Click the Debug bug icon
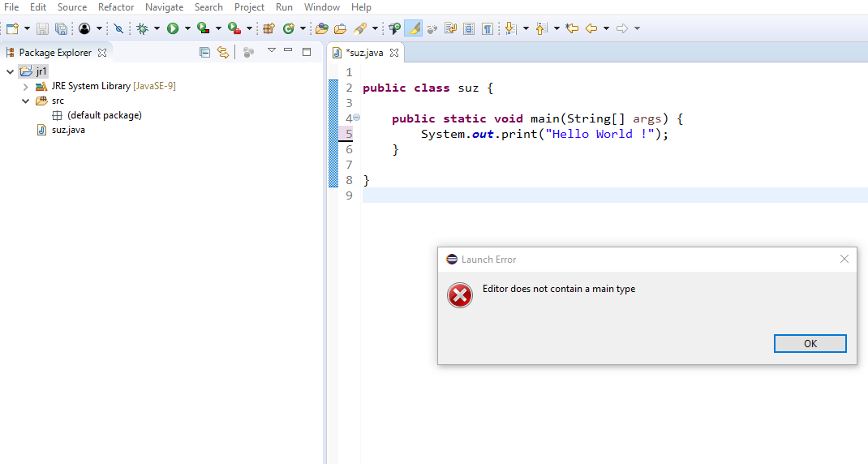This screenshot has width=868, height=464. (142, 28)
